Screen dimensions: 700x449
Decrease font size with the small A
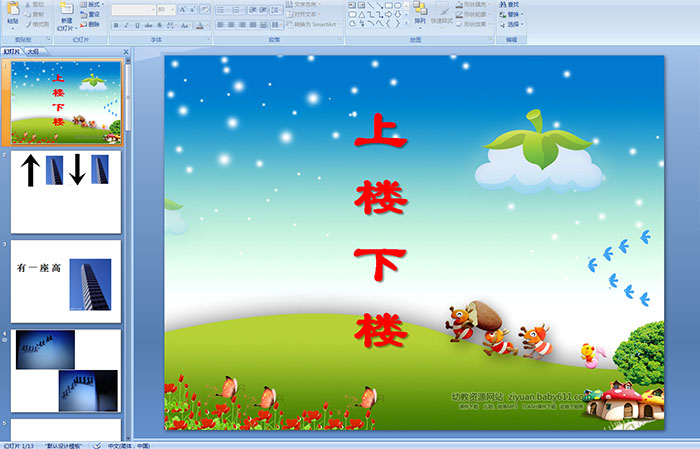tap(193, 9)
